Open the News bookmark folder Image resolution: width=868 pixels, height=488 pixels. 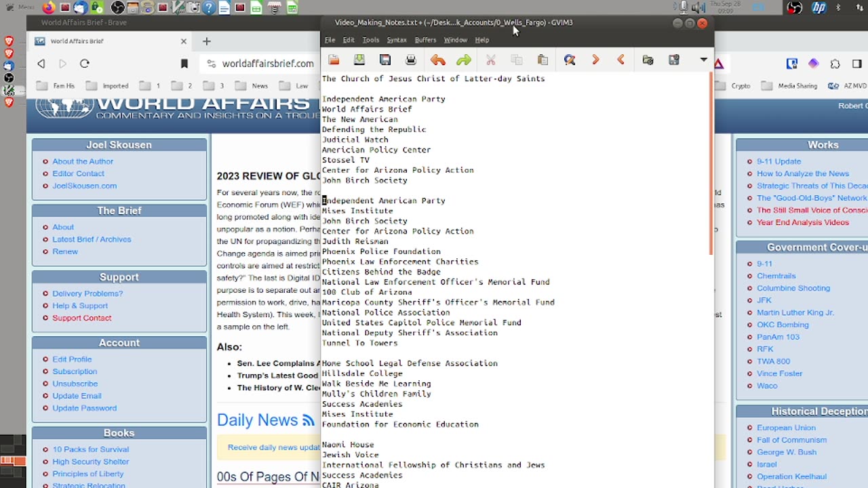[x=251, y=86]
